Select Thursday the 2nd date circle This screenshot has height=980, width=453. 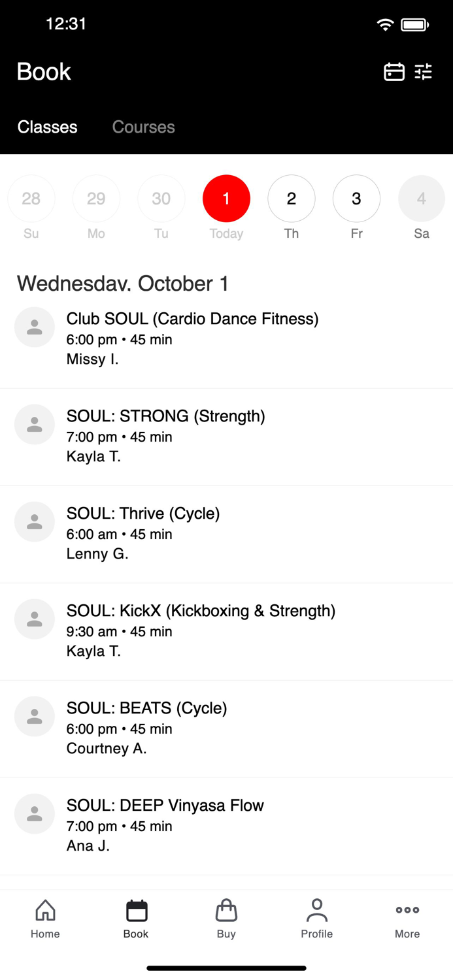292,198
